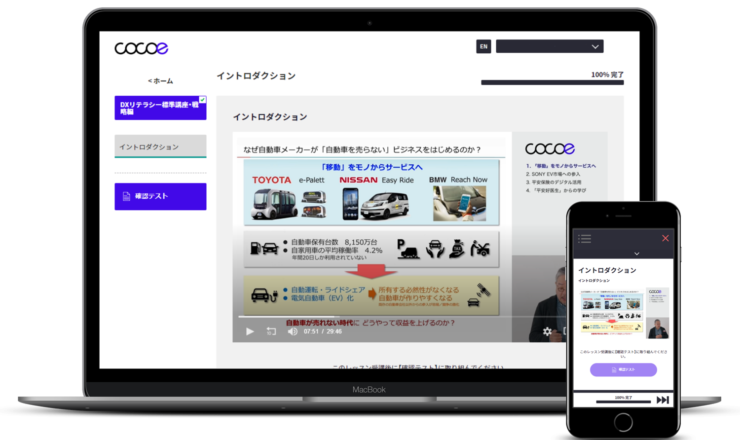Viewport: 740px width, 440px height.
Task: Click the cocoe logo in the video side panel
Action: tap(550, 149)
